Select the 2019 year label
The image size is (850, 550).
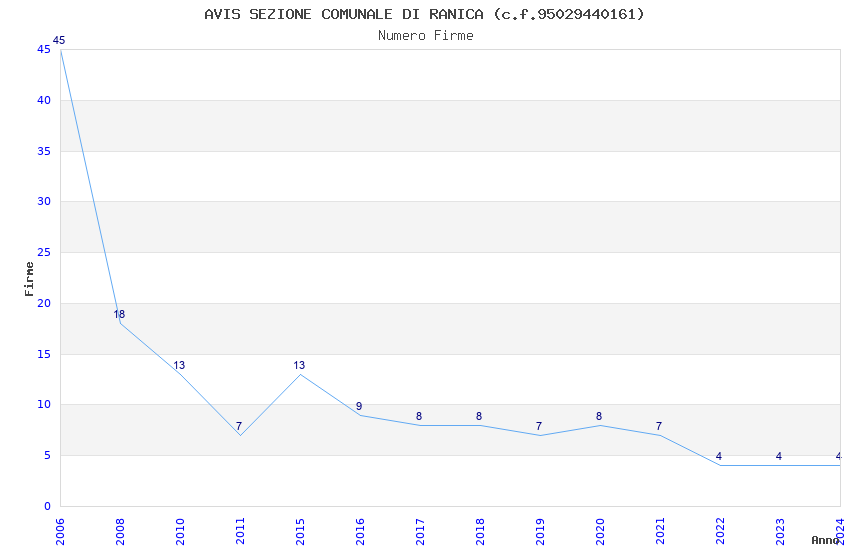[540, 531]
